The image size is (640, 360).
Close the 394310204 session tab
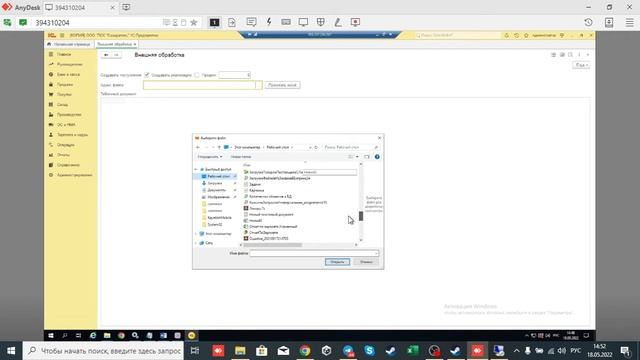(113, 7)
